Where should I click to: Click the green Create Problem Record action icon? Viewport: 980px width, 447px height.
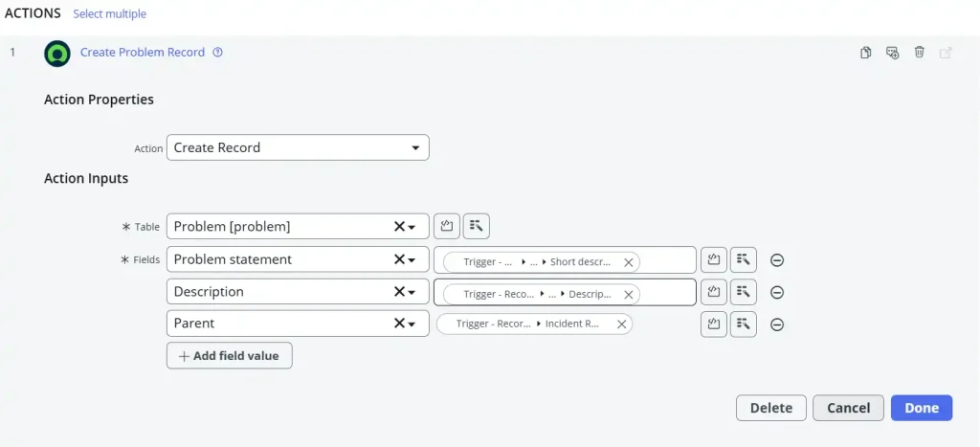pyautogui.click(x=57, y=53)
